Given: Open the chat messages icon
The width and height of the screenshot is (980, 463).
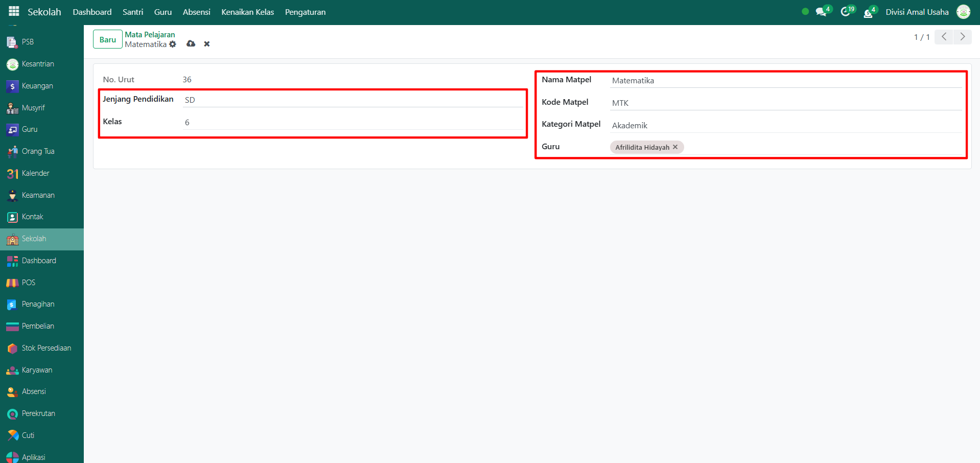Looking at the screenshot, I should (821, 12).
